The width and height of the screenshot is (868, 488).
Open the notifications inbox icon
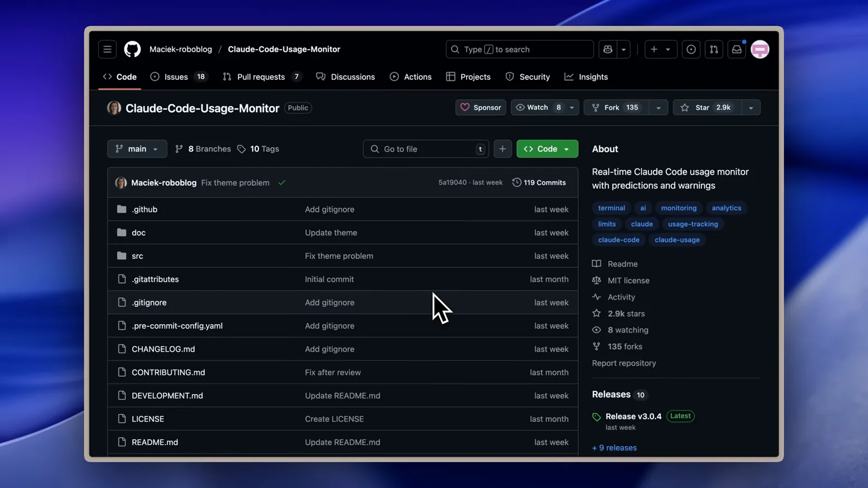737,49
